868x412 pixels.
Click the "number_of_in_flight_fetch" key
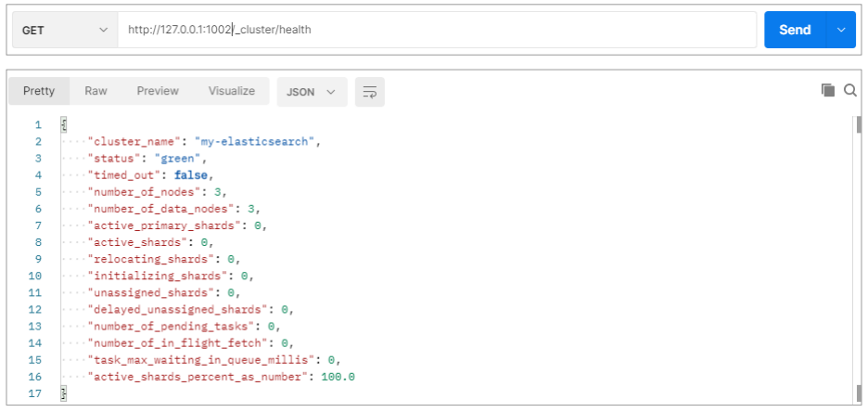pos(179,343)
